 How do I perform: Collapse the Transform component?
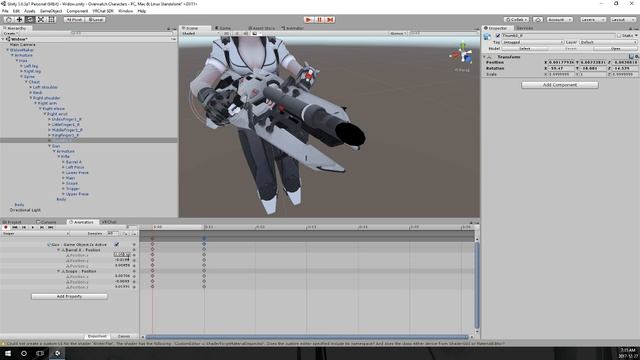point(484,57)
